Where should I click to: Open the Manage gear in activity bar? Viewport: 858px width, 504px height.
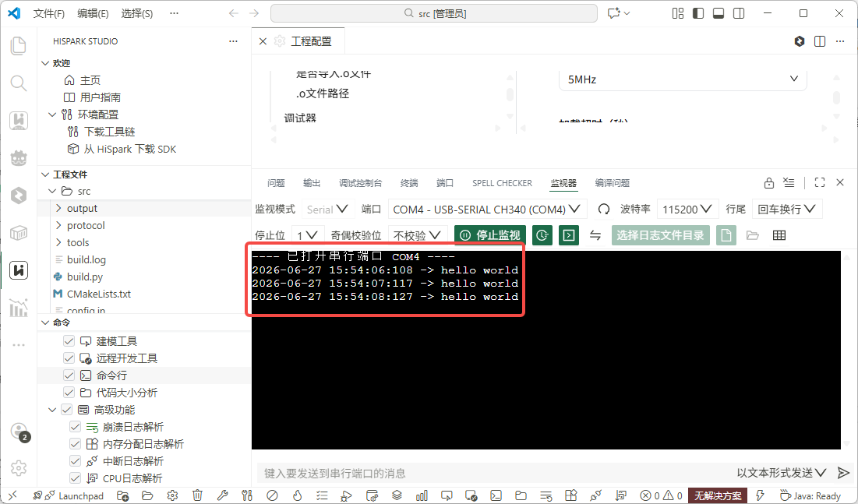[x=19, y=468]
